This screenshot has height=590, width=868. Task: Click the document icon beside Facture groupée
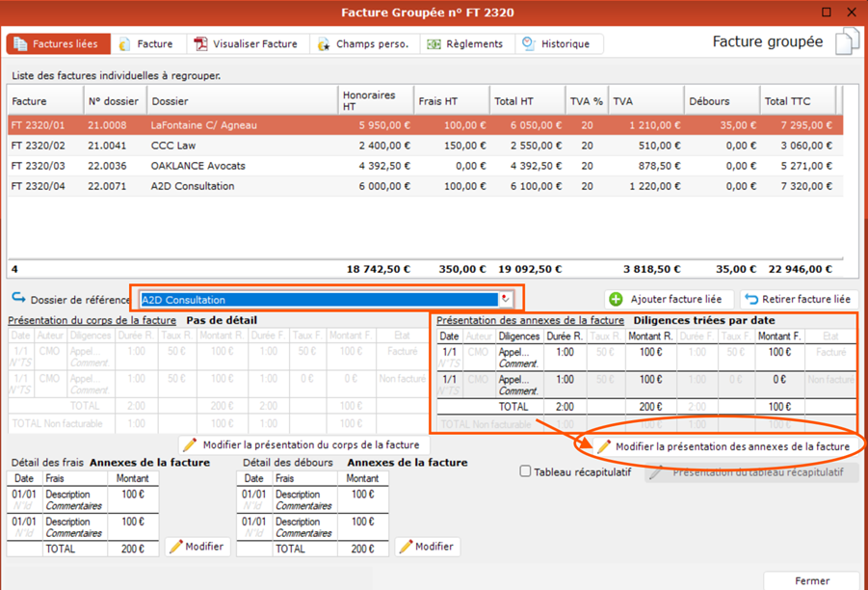[846, 42]
